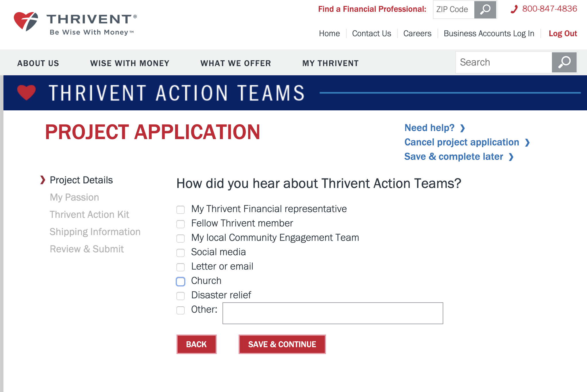Click the ZIP Code search magnifier icon
Viewport: 587px width, 392px height.
485,9
